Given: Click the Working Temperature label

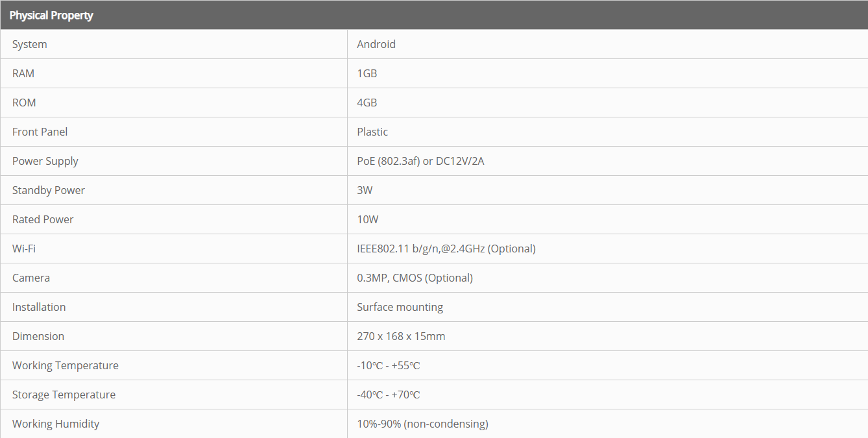Looking at the screenshot, I should click(x=66, y=365).
